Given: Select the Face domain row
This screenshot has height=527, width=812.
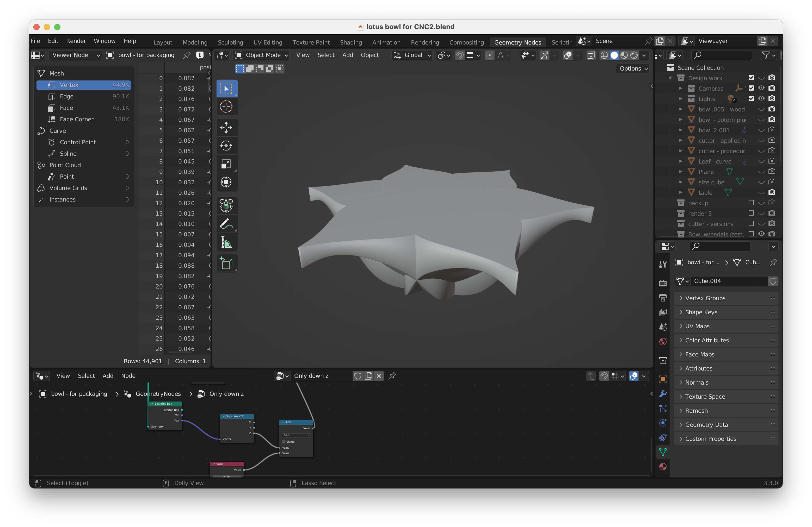Looking at the screenshot, I should (84, 108).
